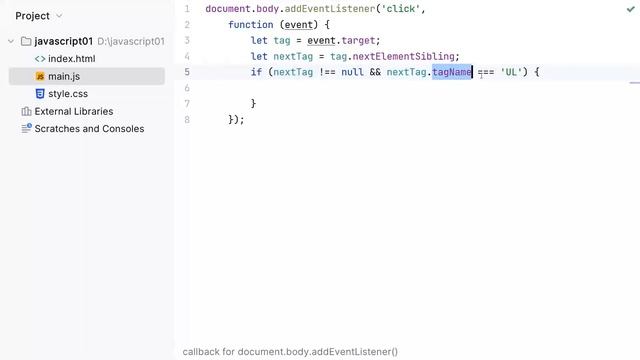640x360 pixels.
Task: Click the 'UL' string literal
Action: (511, 72)
